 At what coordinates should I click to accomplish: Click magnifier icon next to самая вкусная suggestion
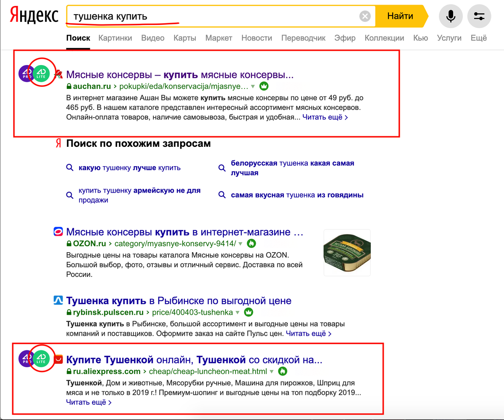(x=222, y=195)
